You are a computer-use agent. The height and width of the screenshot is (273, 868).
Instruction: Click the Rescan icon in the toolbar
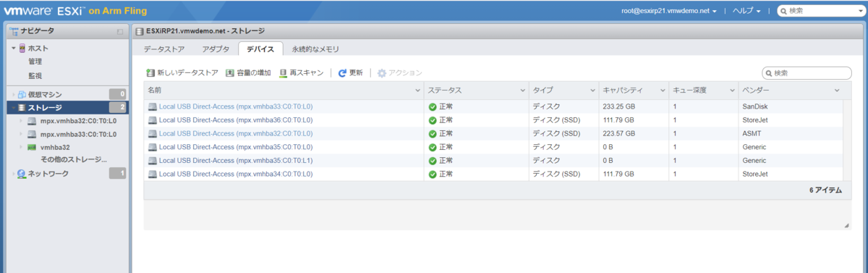click(x=283, y=73)
